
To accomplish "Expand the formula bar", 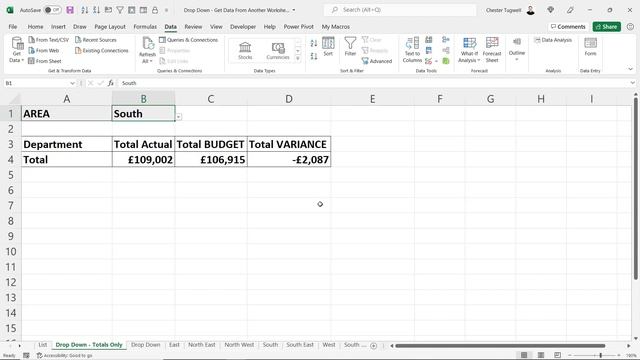I will pos(632,83).
